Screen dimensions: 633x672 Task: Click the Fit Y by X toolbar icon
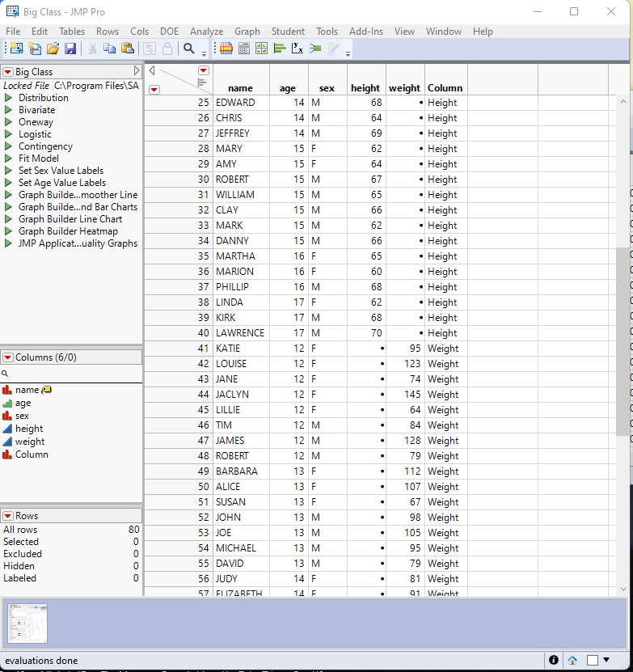[297, 49]
